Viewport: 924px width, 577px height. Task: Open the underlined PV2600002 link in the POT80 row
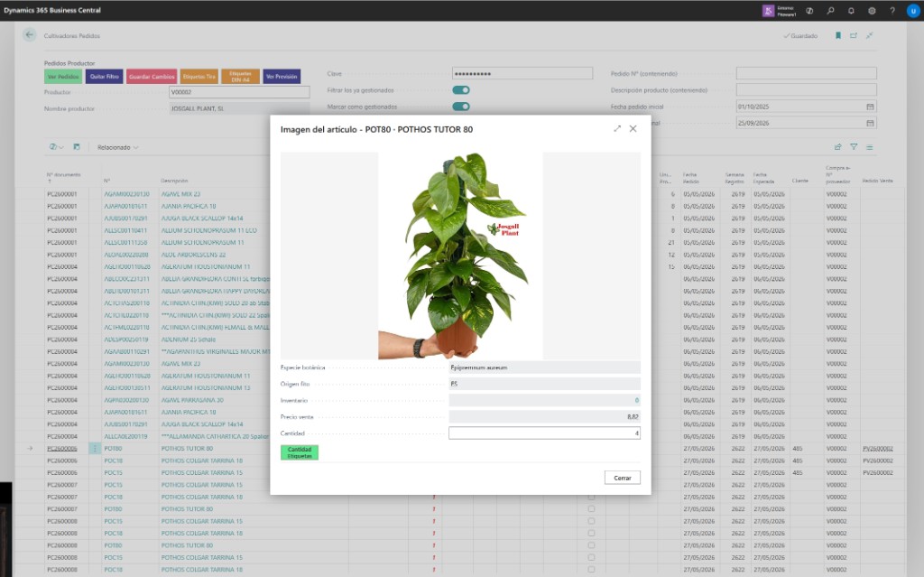click(x=877, y=449)
